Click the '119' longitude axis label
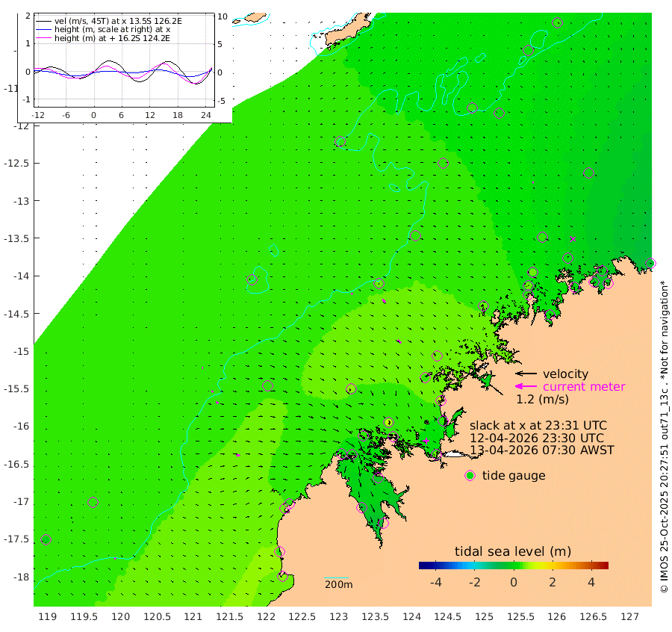Image resolution: width=672 pixels, height=632 pixels. (48, 616)
